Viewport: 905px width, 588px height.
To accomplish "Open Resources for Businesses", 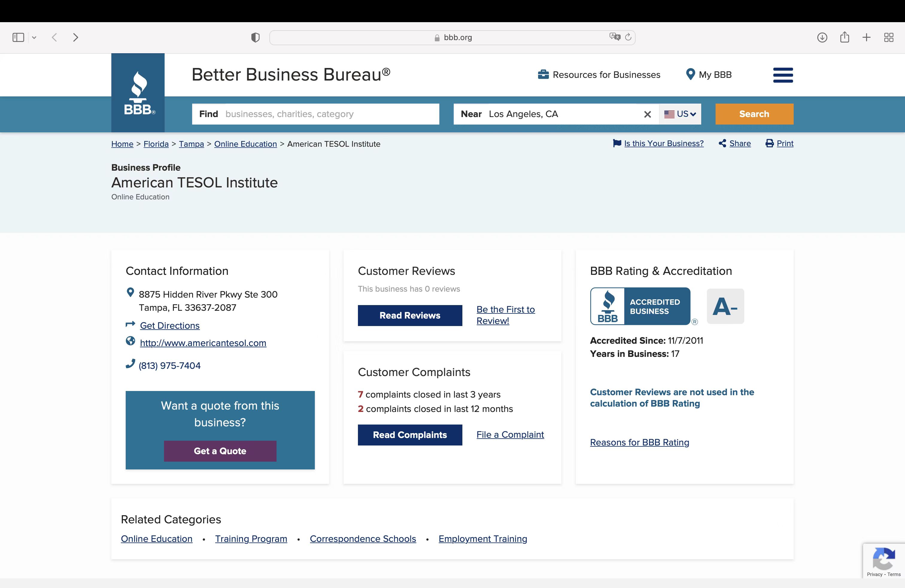I will [x=599, y=75].
